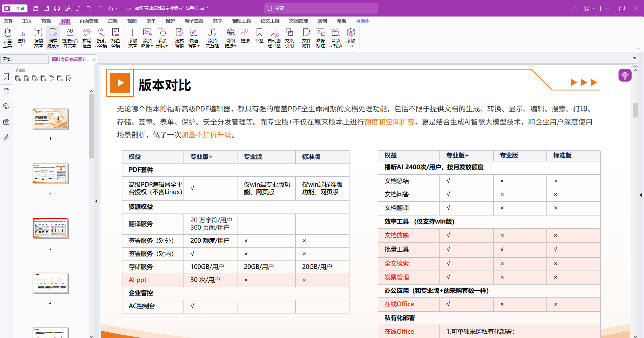This screenshot has height=338, width=644.
Task: Click the insert page icon in Pages panel
Action: click(x=52, y=79)
